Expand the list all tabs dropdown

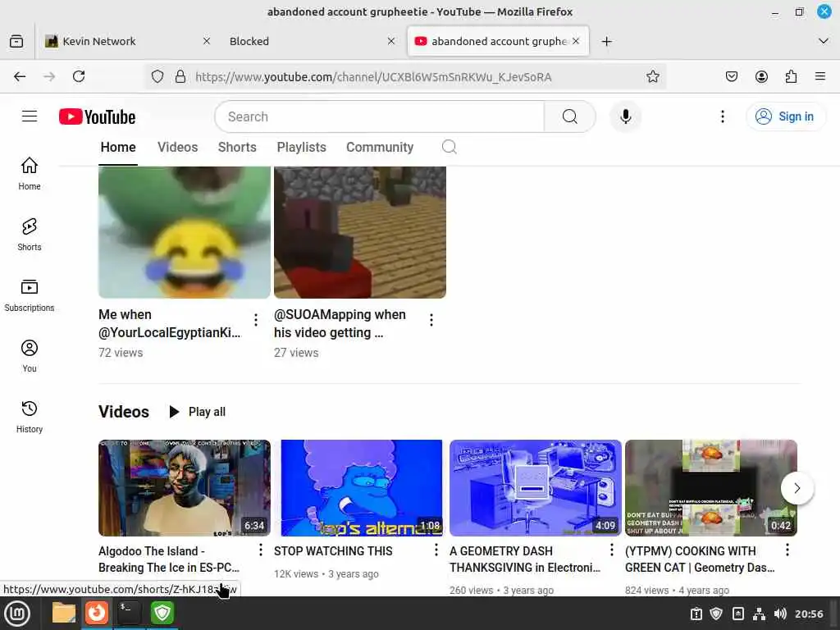click(824, 41)
